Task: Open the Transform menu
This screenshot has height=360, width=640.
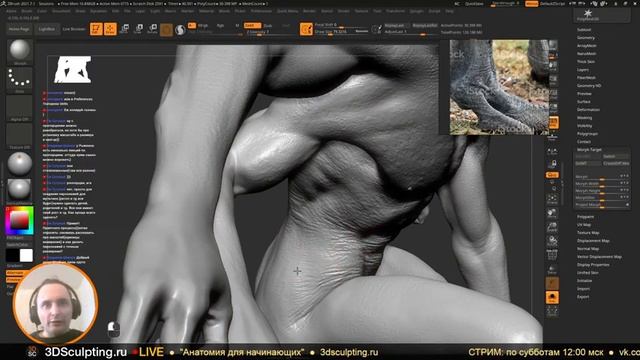Action: [395, 11]
